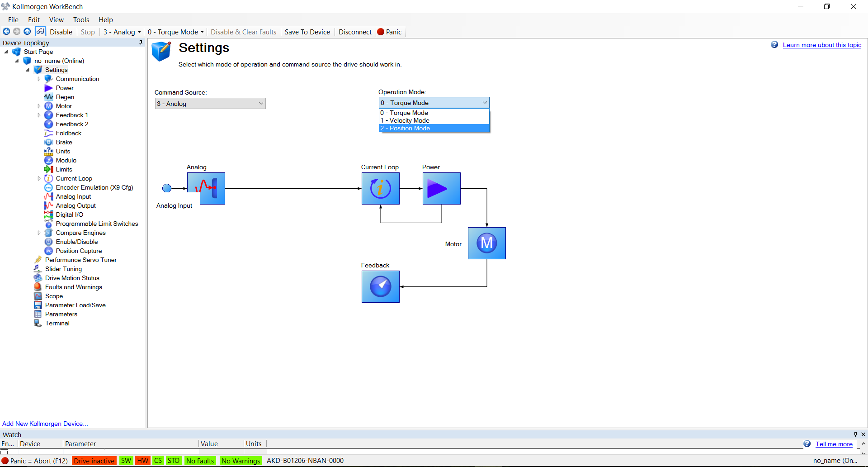Click the Units icon in tree

49,151
